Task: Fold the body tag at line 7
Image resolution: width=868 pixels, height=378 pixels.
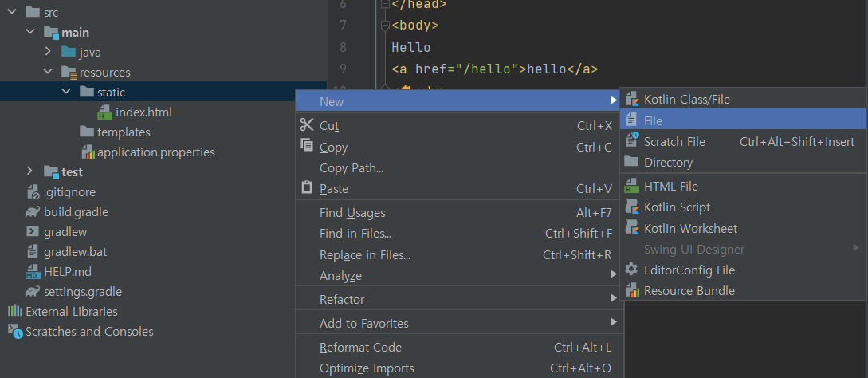Action: 385,26
